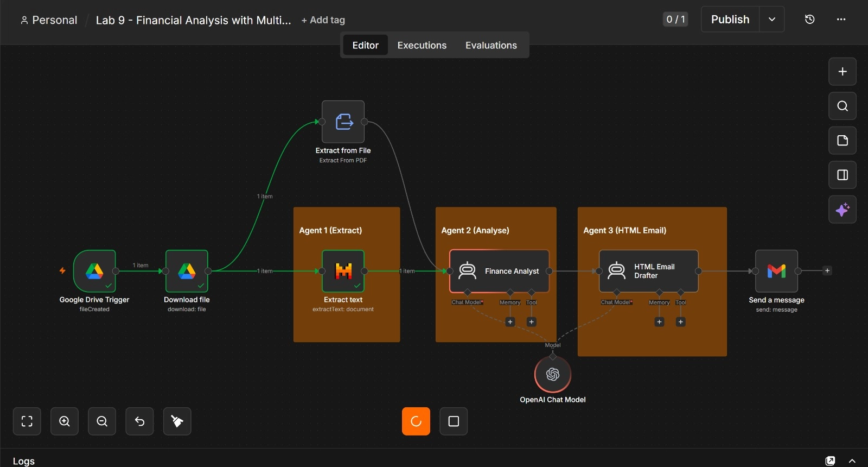The width and height of the screenshot is (868, 467).
Task: Open the AI assistant sparkle icon
Action: (843, 210)
